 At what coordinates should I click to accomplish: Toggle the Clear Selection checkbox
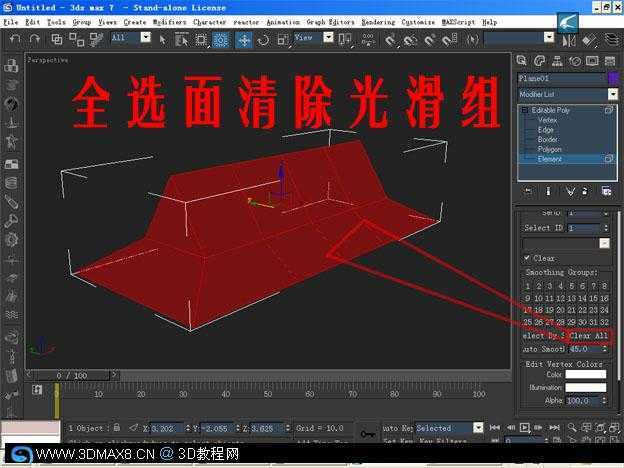tap(527, 258)
